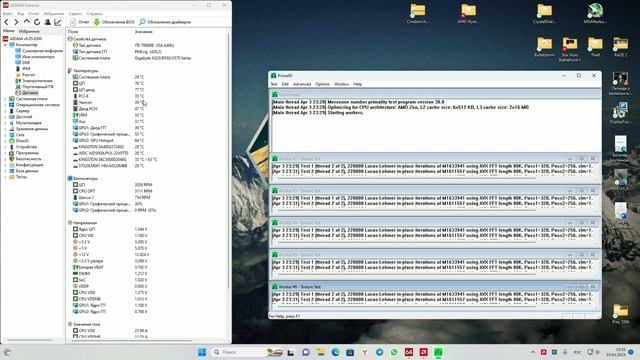Expand the Мультимедиа tree node
Viewport: 640px width, 360px height.
5,123
